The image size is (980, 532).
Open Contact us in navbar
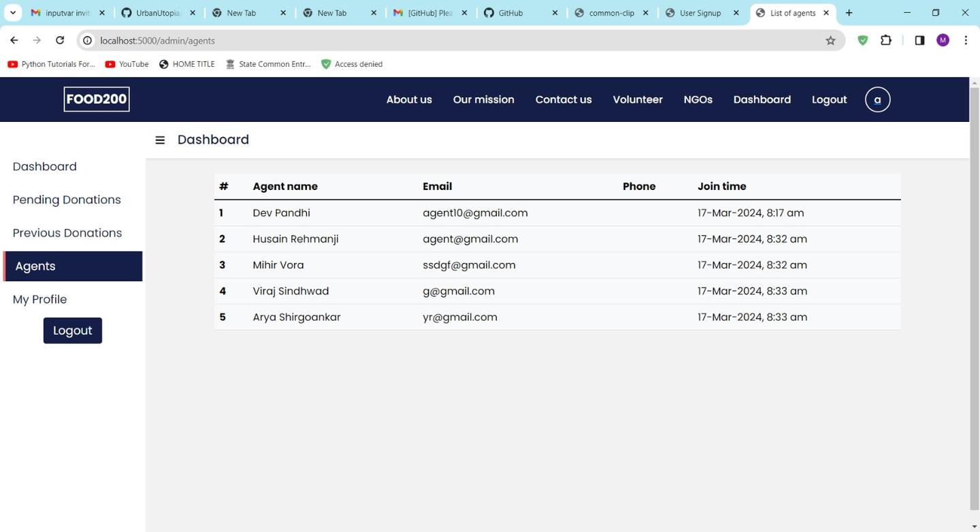click(563, 99)
